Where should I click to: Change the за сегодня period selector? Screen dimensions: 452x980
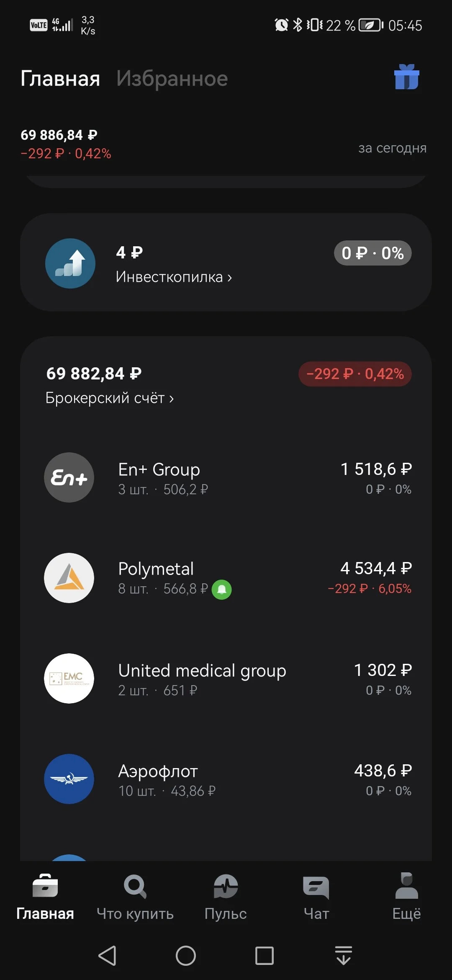click(392, 148)
